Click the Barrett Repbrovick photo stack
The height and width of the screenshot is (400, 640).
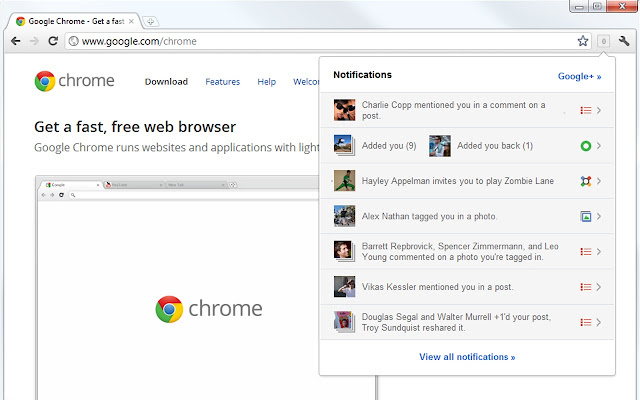click(x=344, y=251)
